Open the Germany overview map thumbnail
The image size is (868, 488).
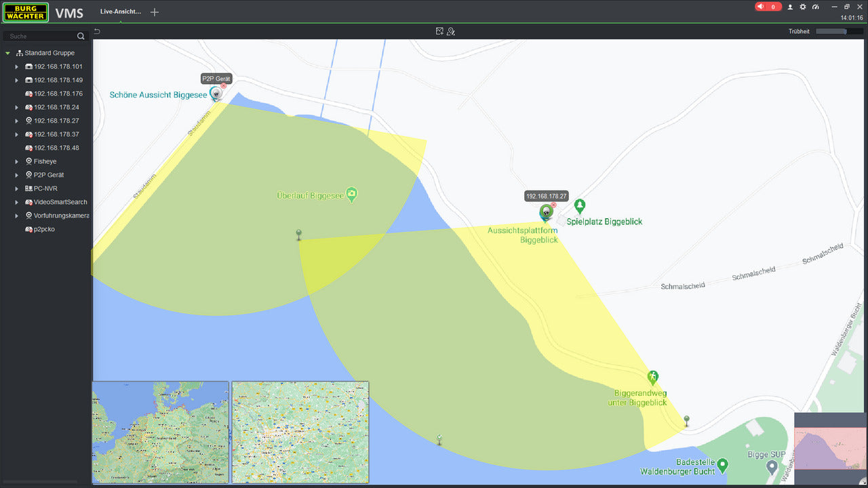coord(161,432)
